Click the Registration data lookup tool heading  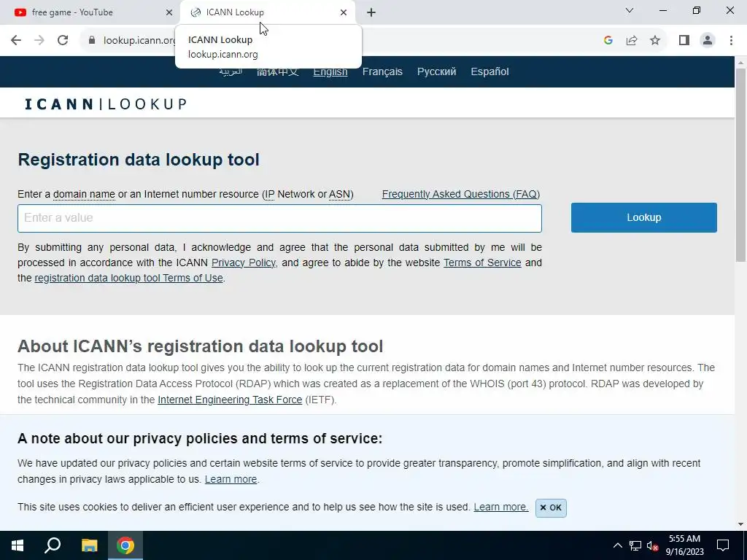(139, 160)
